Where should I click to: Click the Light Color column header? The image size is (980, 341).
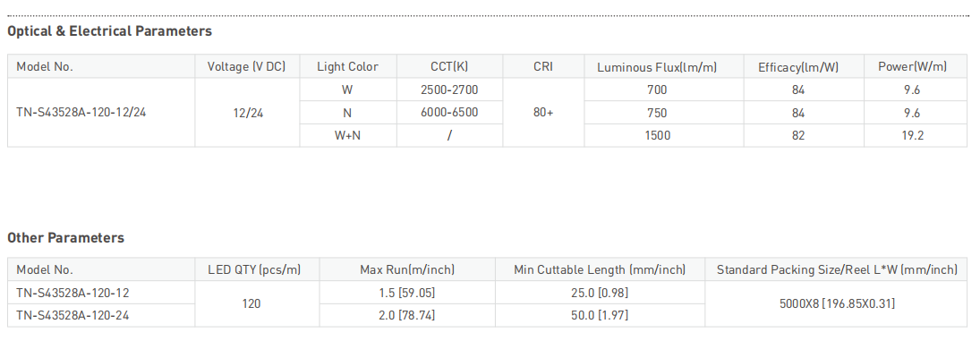pos(347,67)
